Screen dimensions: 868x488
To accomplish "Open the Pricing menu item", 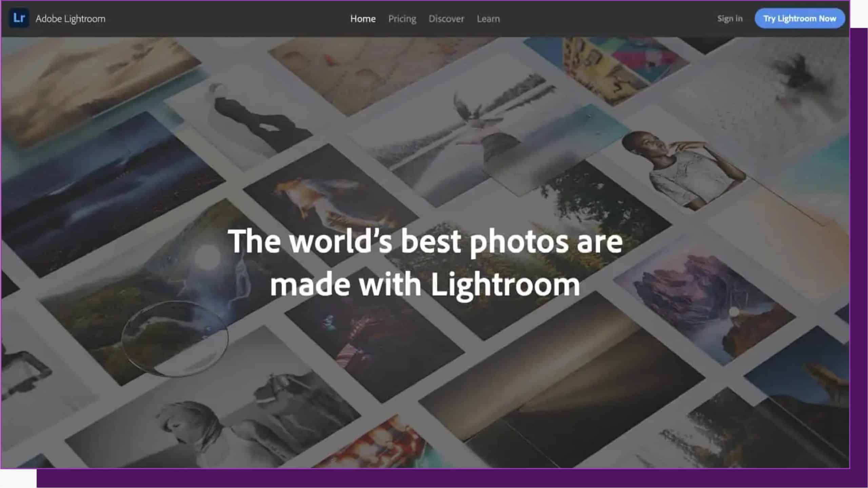I will (x=402, y=19).
